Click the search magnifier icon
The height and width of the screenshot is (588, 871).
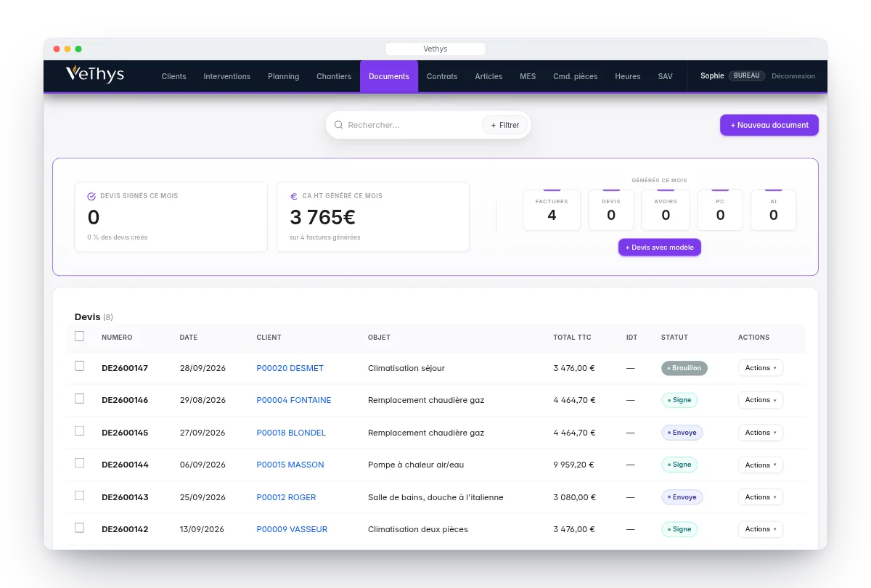[338, 125]
